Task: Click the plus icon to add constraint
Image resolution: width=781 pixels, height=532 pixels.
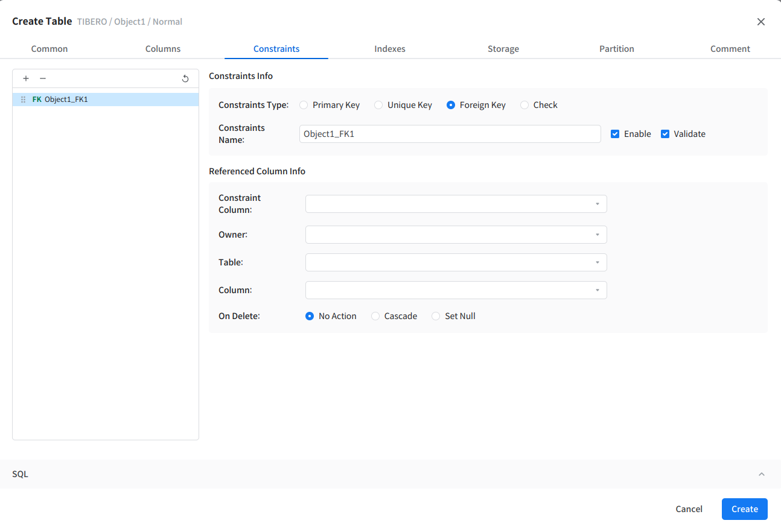Action: click(26, 78)
